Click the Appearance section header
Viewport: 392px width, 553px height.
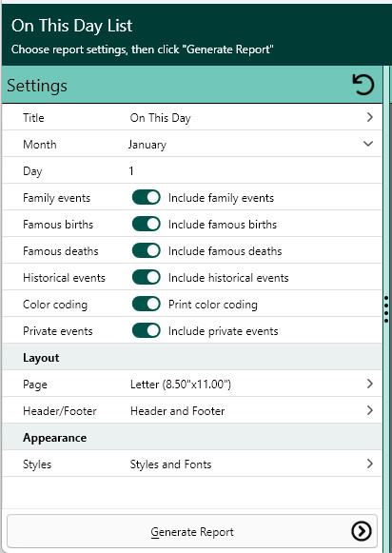pos(54,438)
